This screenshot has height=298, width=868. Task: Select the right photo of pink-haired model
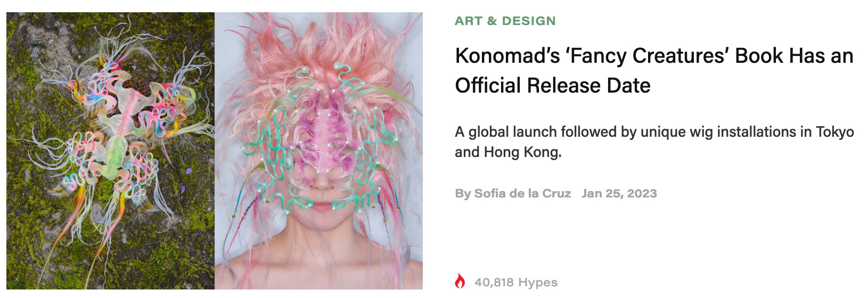(x=318, y=151)
